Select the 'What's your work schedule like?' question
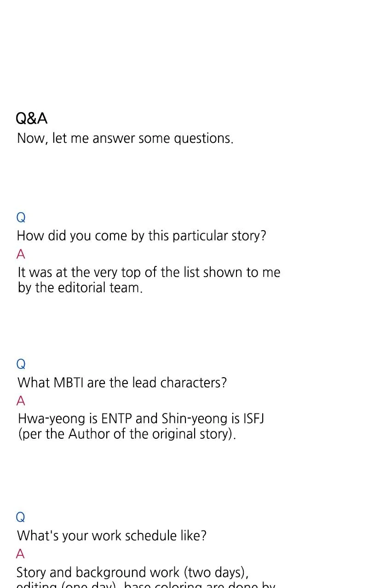368x588 pixels. click(x=112, y=536)
